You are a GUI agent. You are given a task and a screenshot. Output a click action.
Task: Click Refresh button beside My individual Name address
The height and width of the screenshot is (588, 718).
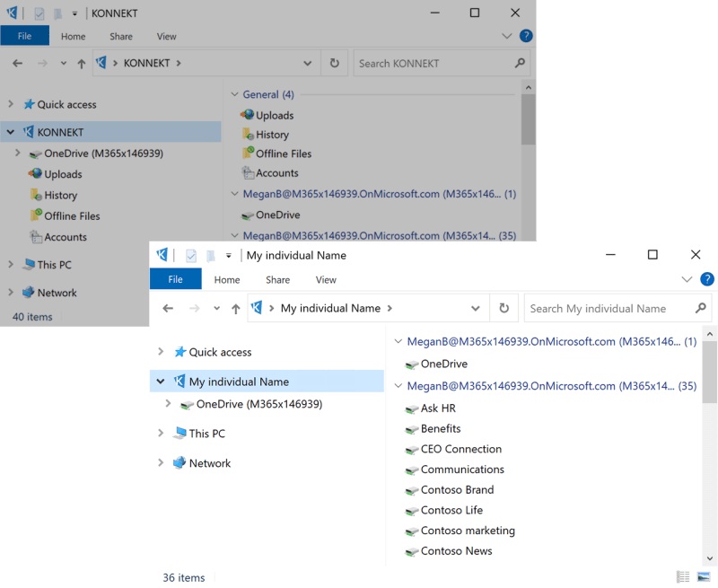pyautogui.click(x=503, y=308)
